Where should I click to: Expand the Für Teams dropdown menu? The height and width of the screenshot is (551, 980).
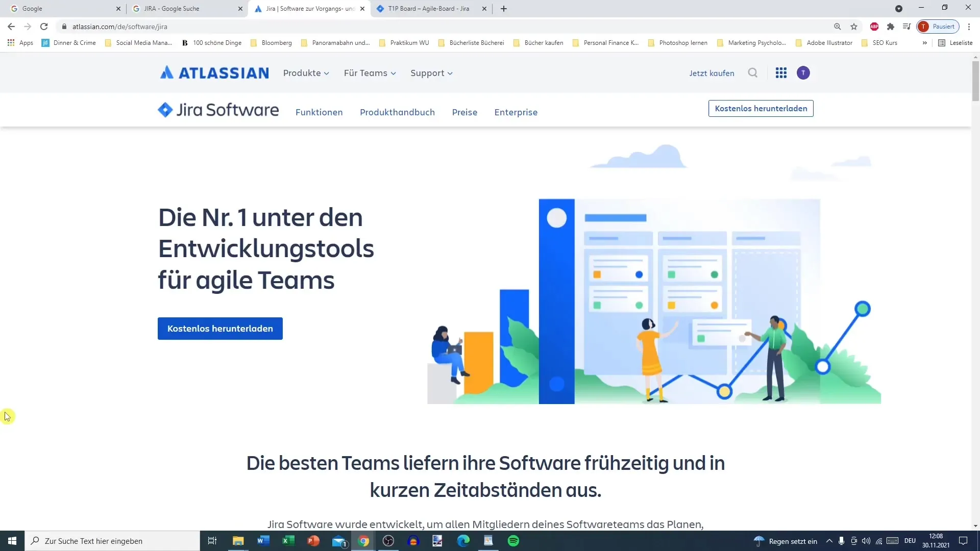[x=370, y=73]
